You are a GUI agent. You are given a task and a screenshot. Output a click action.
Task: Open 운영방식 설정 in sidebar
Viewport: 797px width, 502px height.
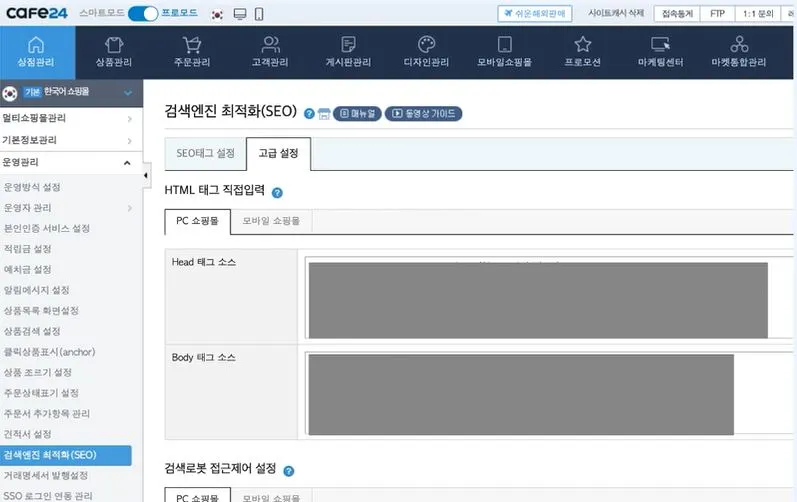click(32, 187)
